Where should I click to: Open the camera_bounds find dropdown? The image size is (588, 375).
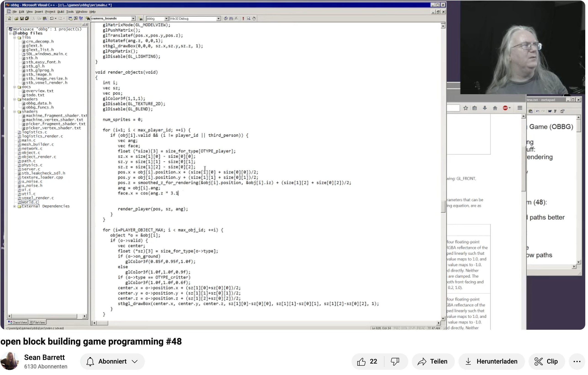[x=134, y=19]
